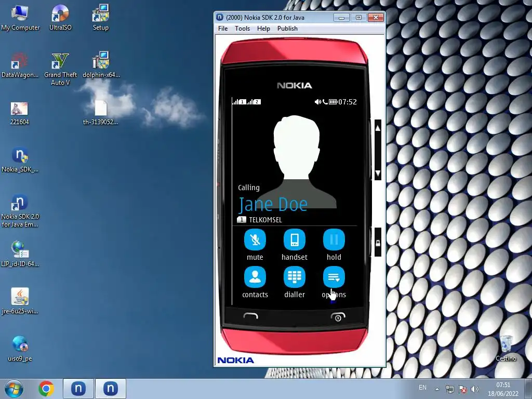Open the volume tray icon
Image resolution: width=532 pixels, height=399 pixels.
tap(475, 389)
